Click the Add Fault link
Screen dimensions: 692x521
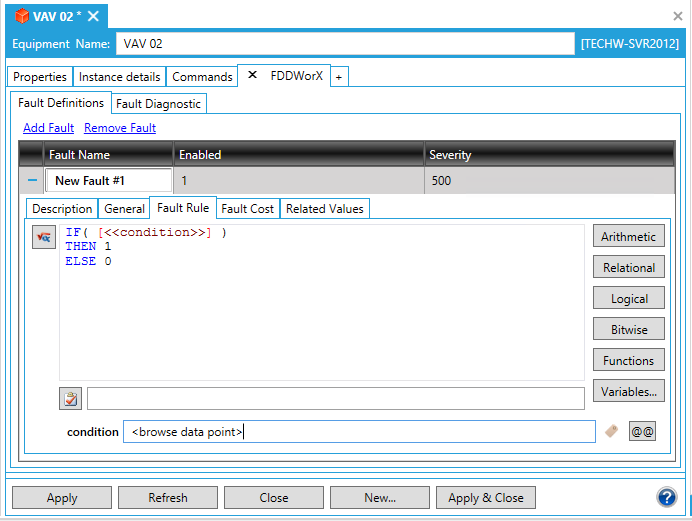pos(48,128)
